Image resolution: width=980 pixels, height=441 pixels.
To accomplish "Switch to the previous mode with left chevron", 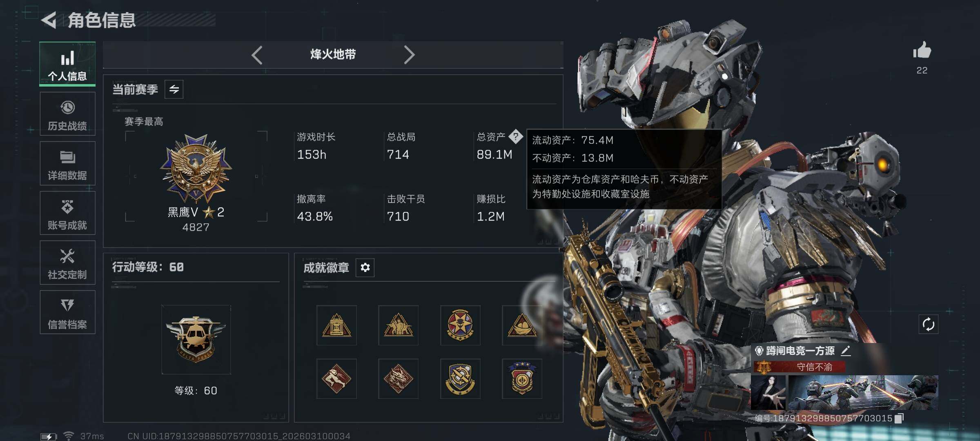I will (x=257, y=55).
